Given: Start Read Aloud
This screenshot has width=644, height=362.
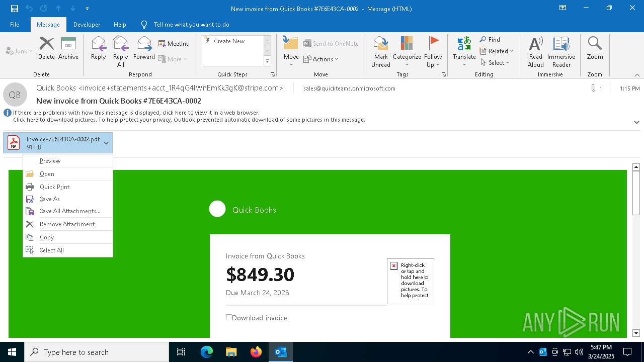Looking at the screenshot, I should tap(536, 51).
